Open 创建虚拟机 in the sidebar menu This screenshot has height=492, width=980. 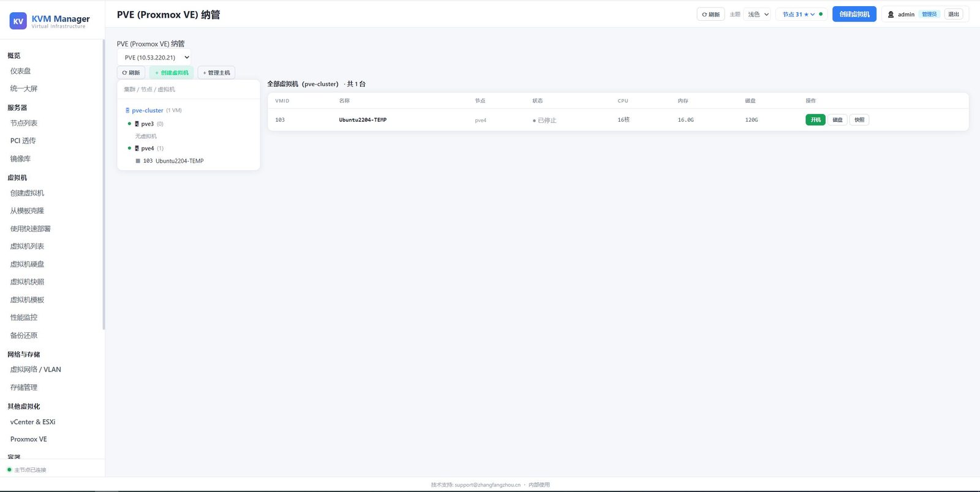28,193
